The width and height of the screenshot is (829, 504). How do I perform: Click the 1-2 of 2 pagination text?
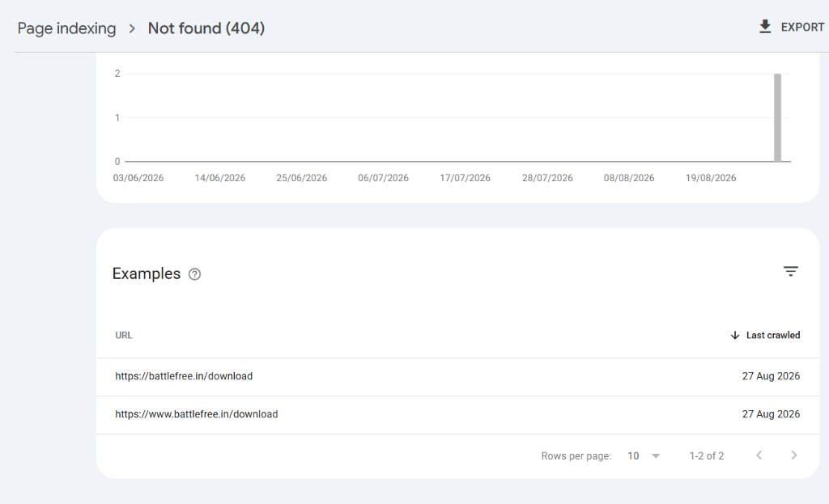coord(706,456)
